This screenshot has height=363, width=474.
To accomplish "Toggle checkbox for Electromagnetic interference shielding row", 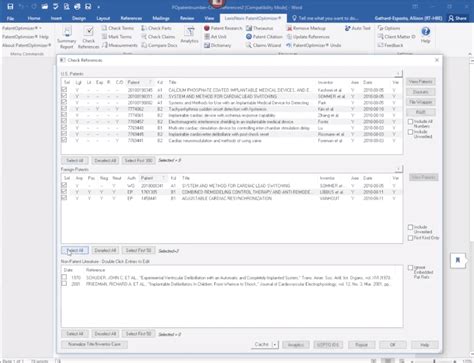I will (64, 121).
